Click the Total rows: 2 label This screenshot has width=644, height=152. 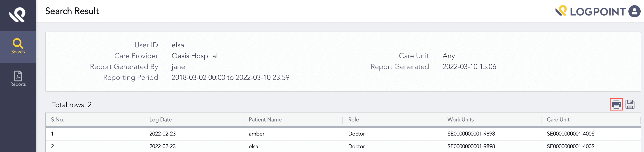tap(72, 105)
